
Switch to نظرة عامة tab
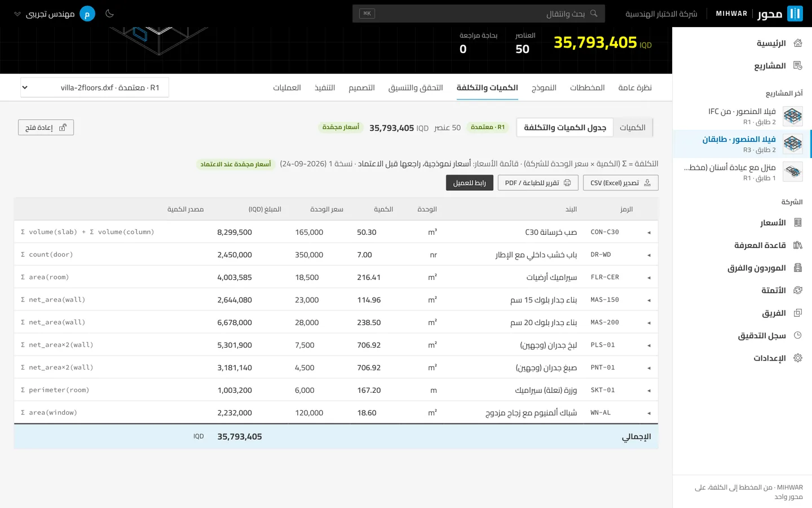(635, 87)
